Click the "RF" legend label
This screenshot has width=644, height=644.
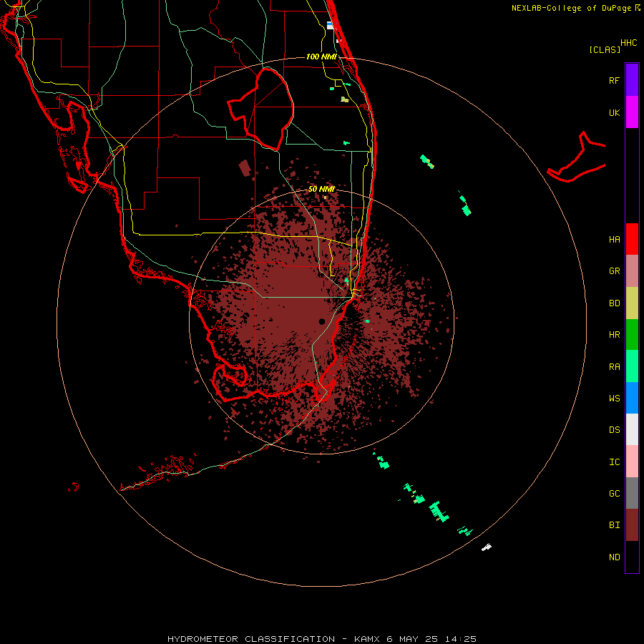(x=614, y=81)
